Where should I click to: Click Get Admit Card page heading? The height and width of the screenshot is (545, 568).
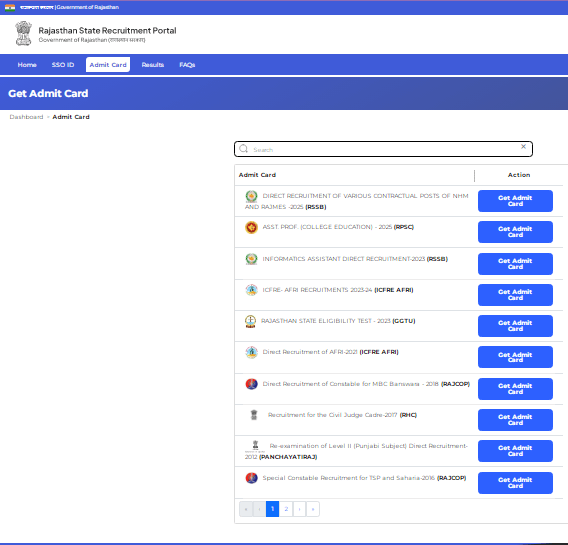pyautogui.click(x=48, y=93)
